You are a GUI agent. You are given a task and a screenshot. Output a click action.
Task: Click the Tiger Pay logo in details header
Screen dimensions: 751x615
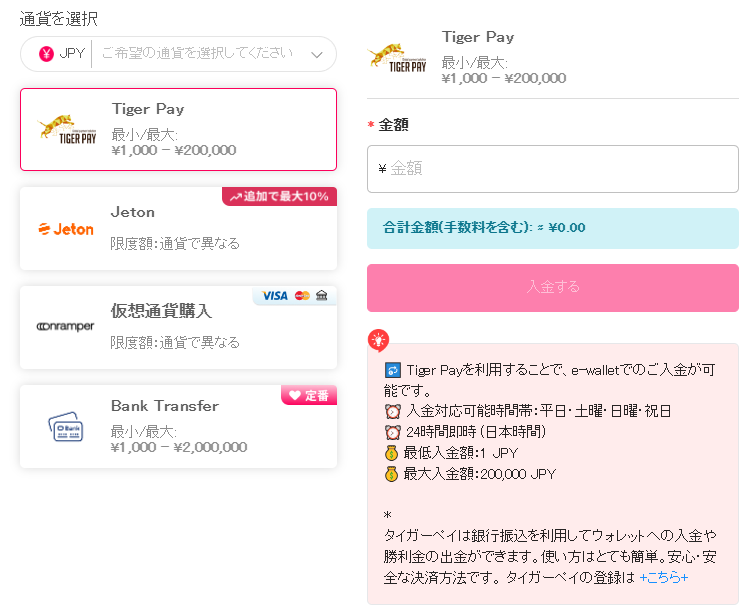coord(397,58)
